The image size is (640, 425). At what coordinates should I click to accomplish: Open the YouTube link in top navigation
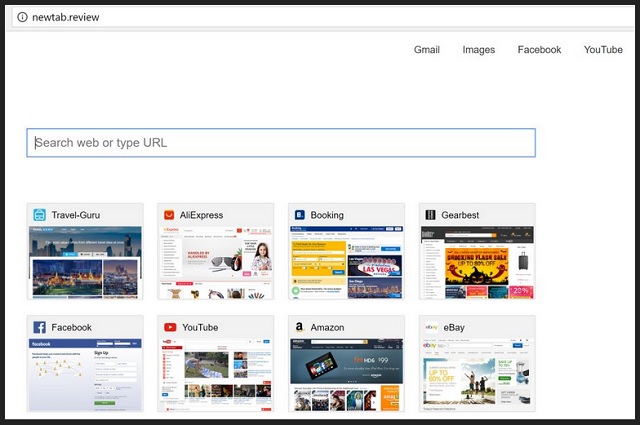603,50
